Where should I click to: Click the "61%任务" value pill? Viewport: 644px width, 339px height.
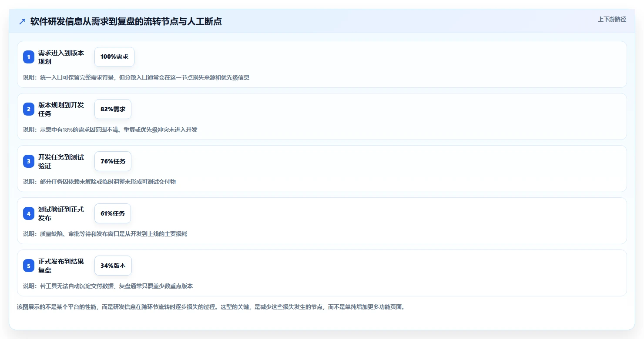[113, 213]
